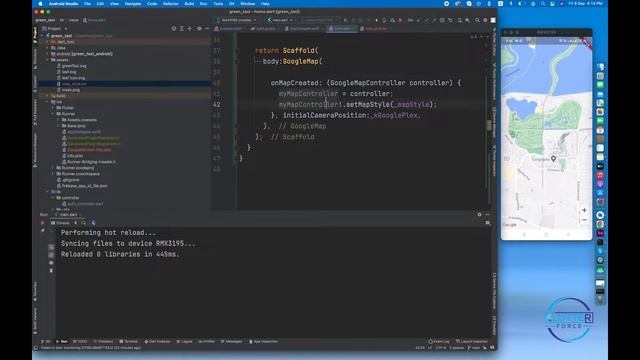Open the Layout Inspector
Screen dimensions: 640x360
(x=472, y=342)
